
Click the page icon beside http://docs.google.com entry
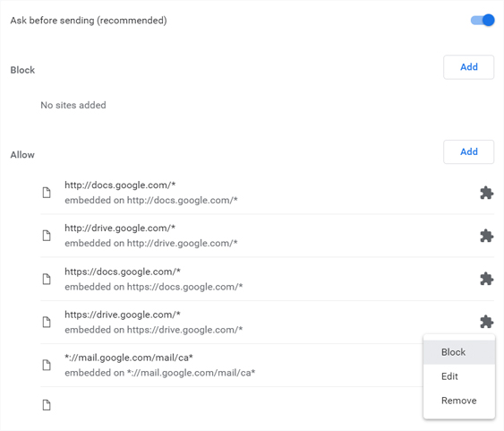tap(47, 193)
